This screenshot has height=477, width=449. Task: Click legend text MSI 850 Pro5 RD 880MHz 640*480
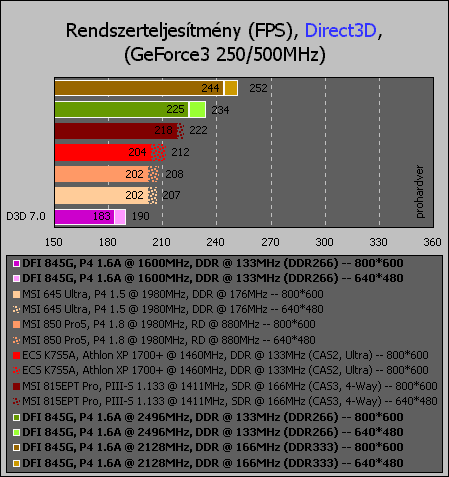(x=169, y=340)
